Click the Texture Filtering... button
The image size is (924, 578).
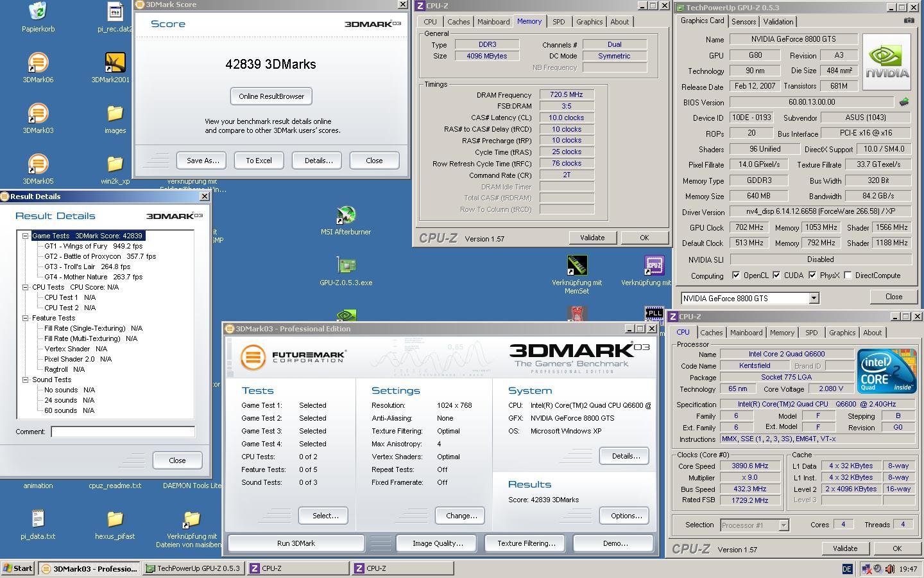[x=526, y=543]
